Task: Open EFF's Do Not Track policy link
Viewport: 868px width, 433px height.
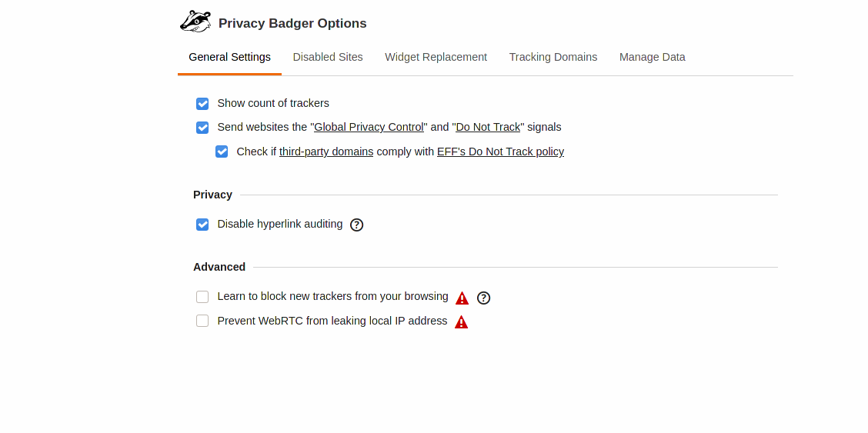Action: pos(500,152)
